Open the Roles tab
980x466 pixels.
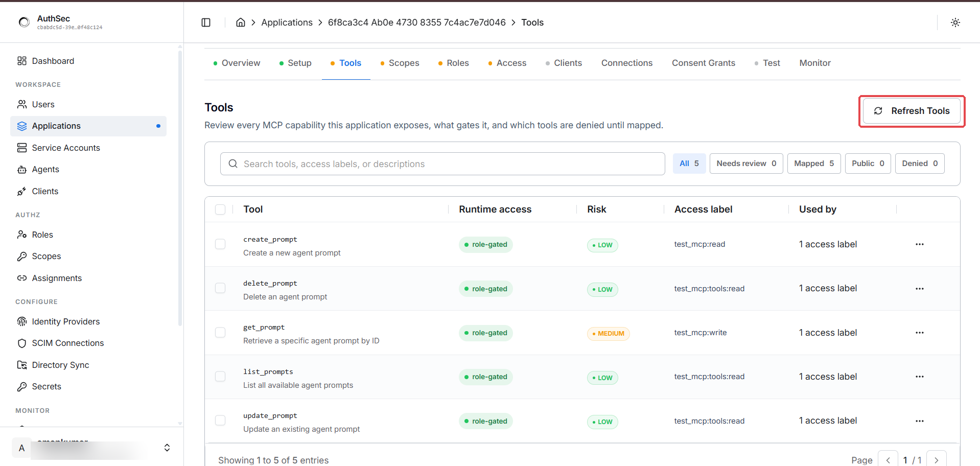(x=453, y=63)
